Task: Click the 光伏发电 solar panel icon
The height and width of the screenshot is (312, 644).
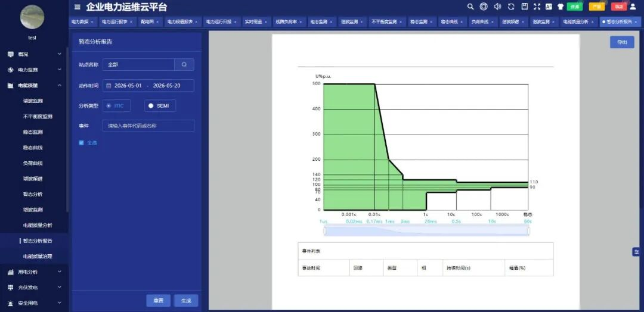Action: [11, 288]
